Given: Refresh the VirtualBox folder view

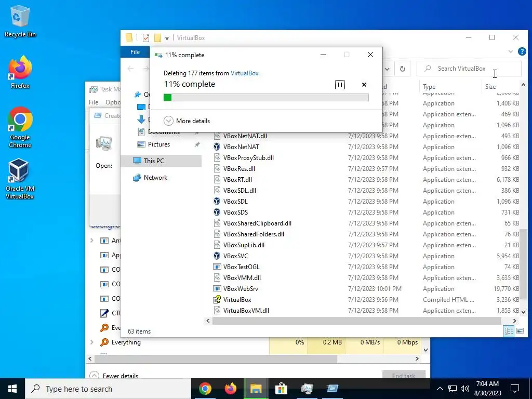Looking at the screenshot, I should pyautogui.click(x=403, y=69).
